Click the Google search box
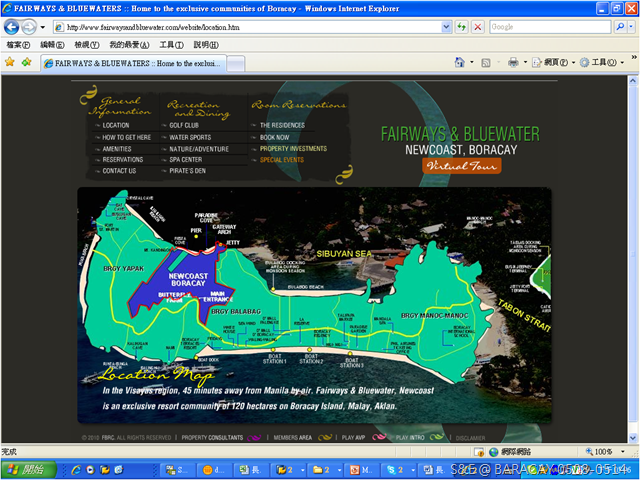640x480 pixels. tap(549, 27)
